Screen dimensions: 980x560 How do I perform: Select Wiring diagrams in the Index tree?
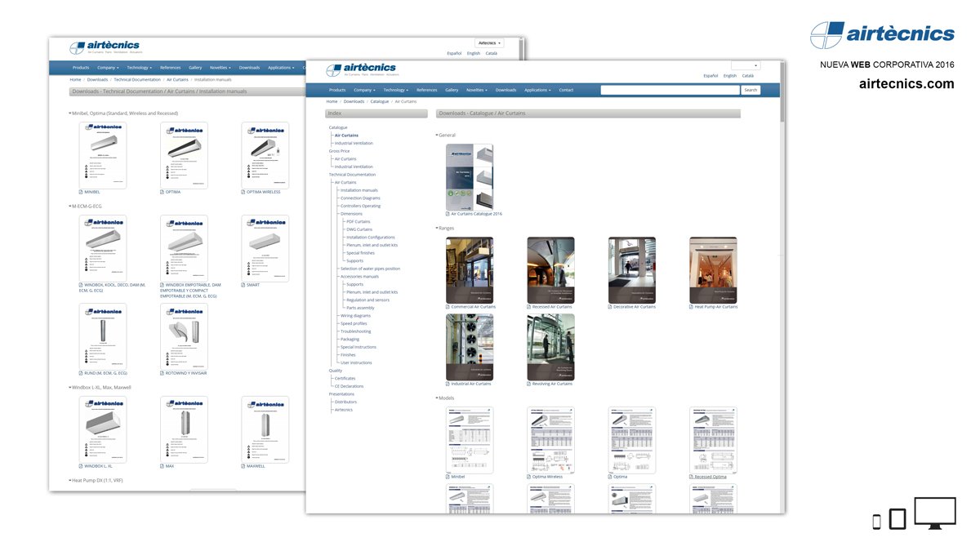point(355,315)
